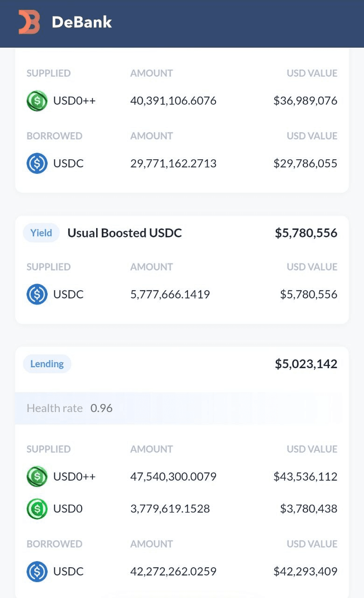The width and height of the screenshot is (364, 598).
Task: Open the Usual Boosted USDC pool title
Action: coord(125,233)
